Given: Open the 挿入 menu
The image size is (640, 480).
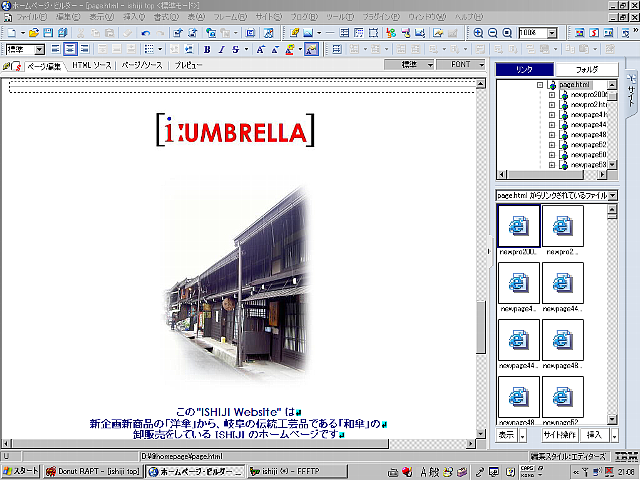Looking at the screenshot, I should coord(134,17).
